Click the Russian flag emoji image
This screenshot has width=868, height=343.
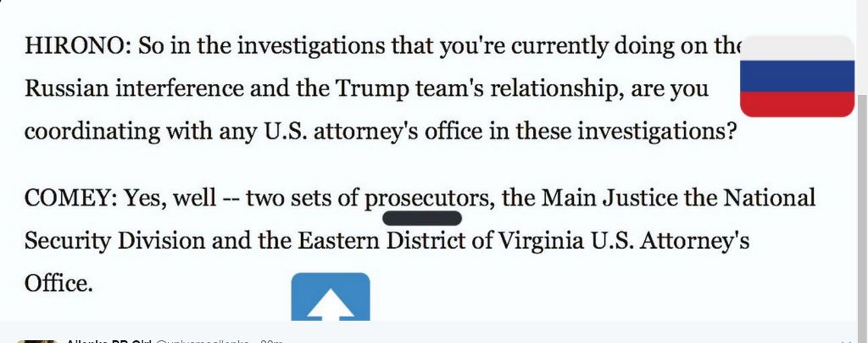(x=797, y=77)
